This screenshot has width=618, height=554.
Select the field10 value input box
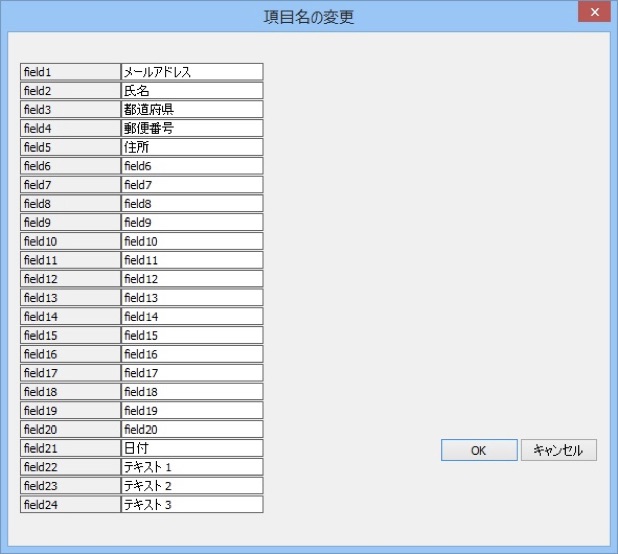click(192, 241)
